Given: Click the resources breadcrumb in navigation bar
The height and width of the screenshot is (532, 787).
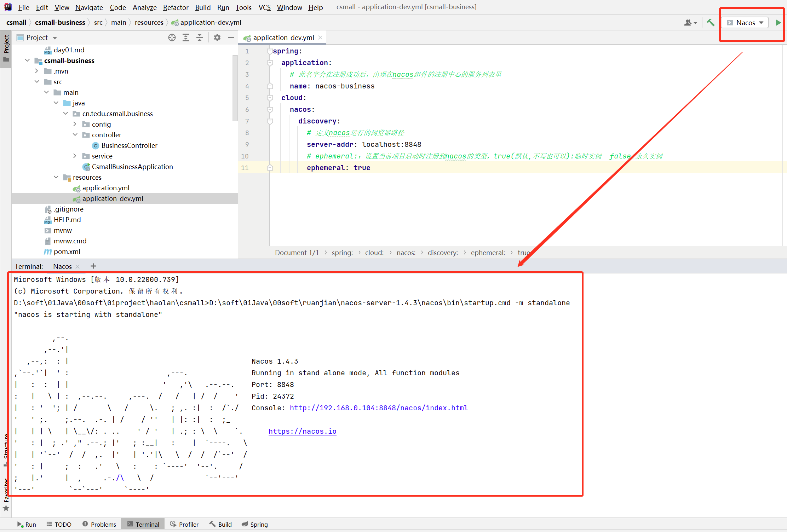Looking at the screenshot, I should tap(149, 22).
